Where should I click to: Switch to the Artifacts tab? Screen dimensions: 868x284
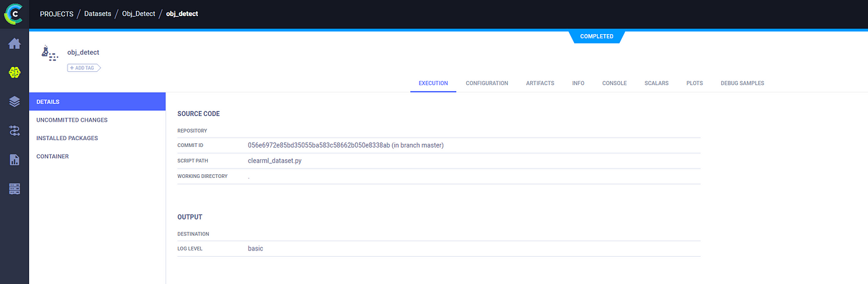540,83
